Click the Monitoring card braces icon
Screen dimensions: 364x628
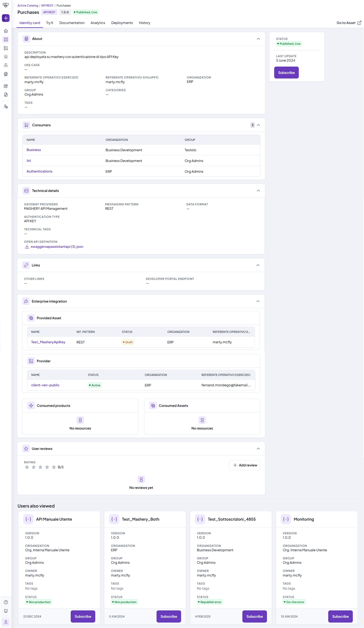click(286, 519)
